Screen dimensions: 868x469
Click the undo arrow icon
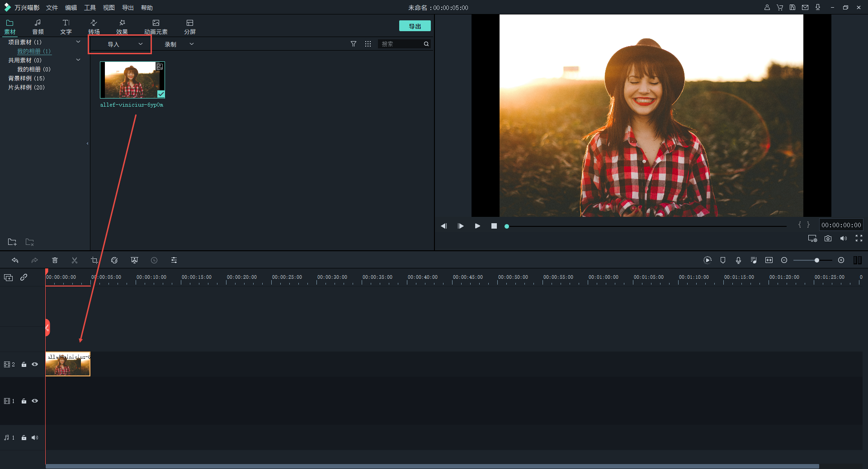(x=15, y=260)
